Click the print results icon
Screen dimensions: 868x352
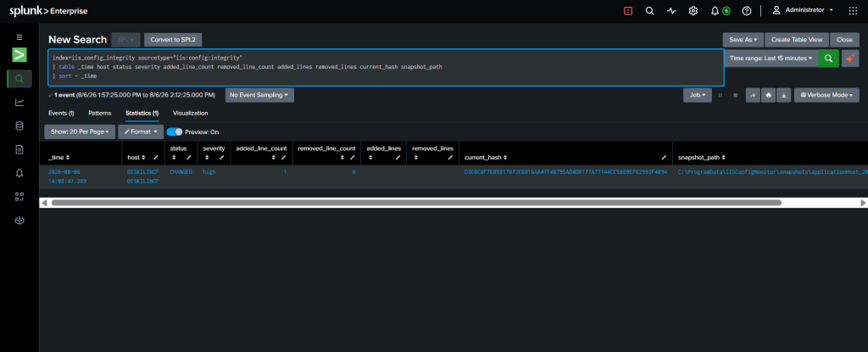768,95
